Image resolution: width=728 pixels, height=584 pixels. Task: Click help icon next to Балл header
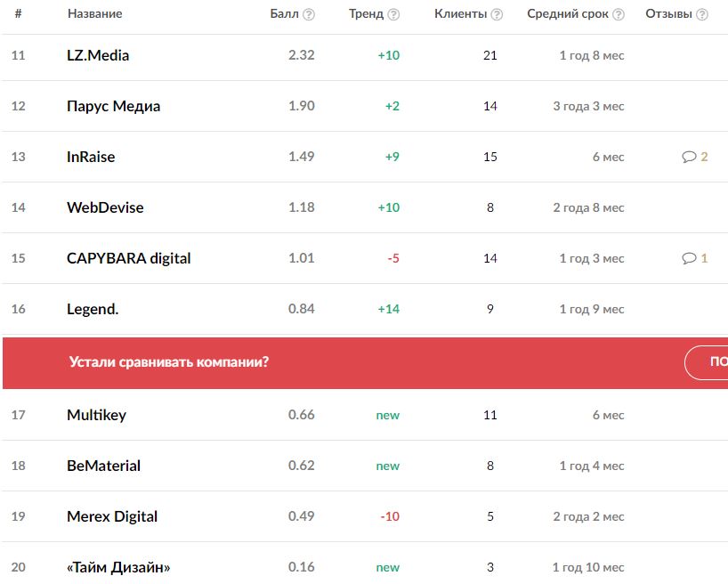309,14
